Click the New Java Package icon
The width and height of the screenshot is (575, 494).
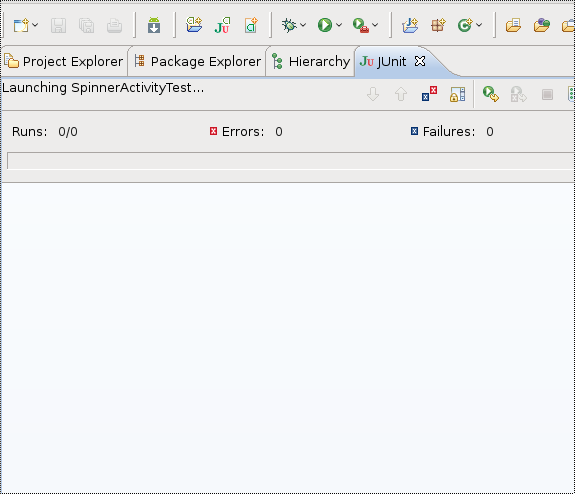pyautogui.click(x=438, y=25)
